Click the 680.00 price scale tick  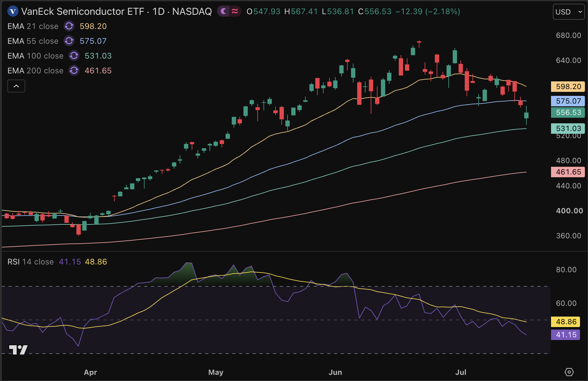tap(569, 35)
